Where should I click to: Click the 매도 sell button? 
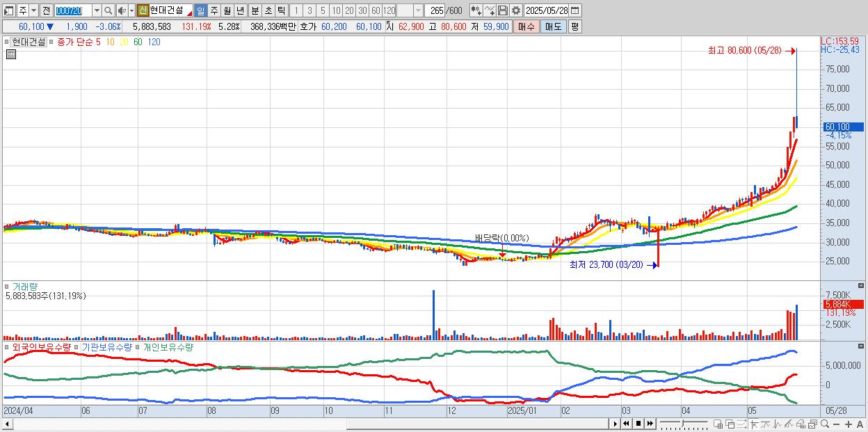tap(554, 26)
